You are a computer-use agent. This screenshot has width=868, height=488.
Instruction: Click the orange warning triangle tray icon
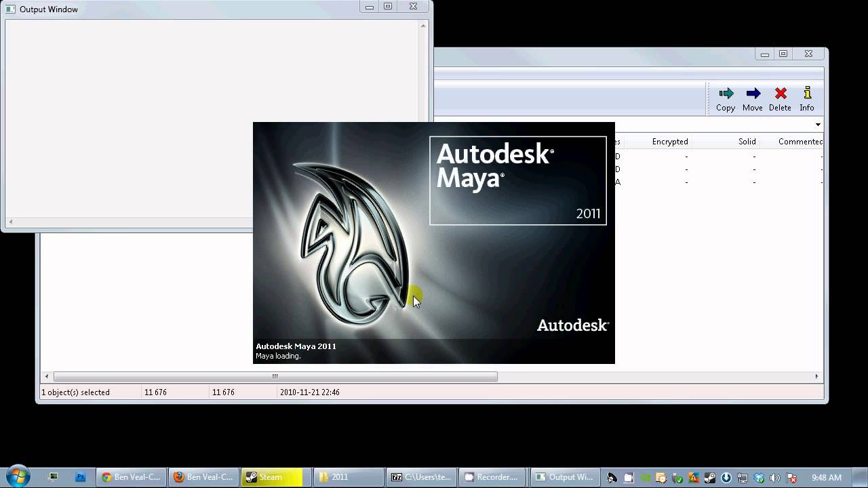point(694,478)
